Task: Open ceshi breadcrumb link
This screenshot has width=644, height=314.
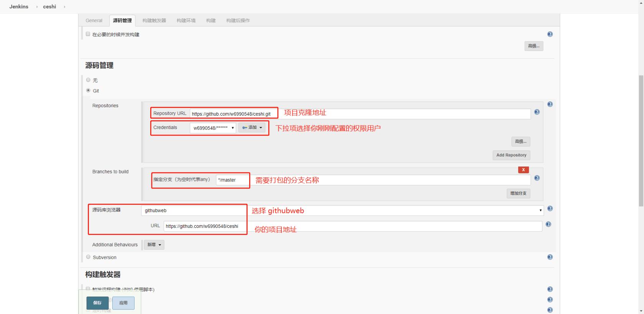Action: tap(49, 7)
